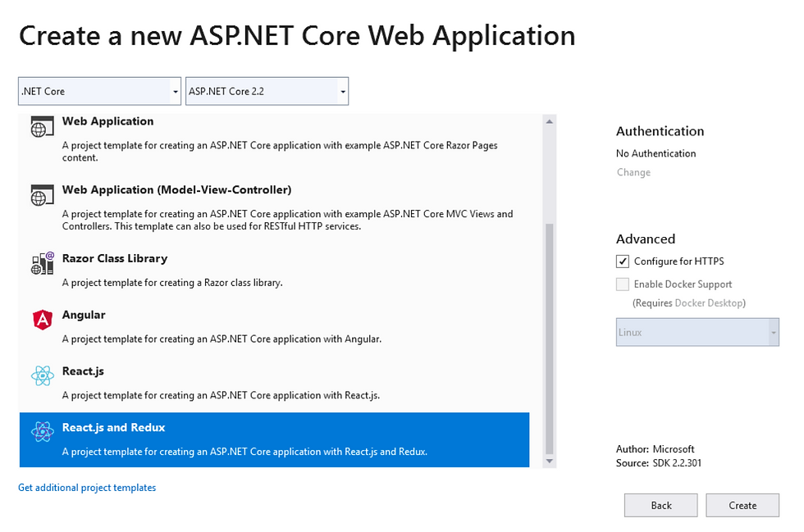Expand the Linux OS dropdown
This screenshot has height=532, width=804.
point(697,332)
